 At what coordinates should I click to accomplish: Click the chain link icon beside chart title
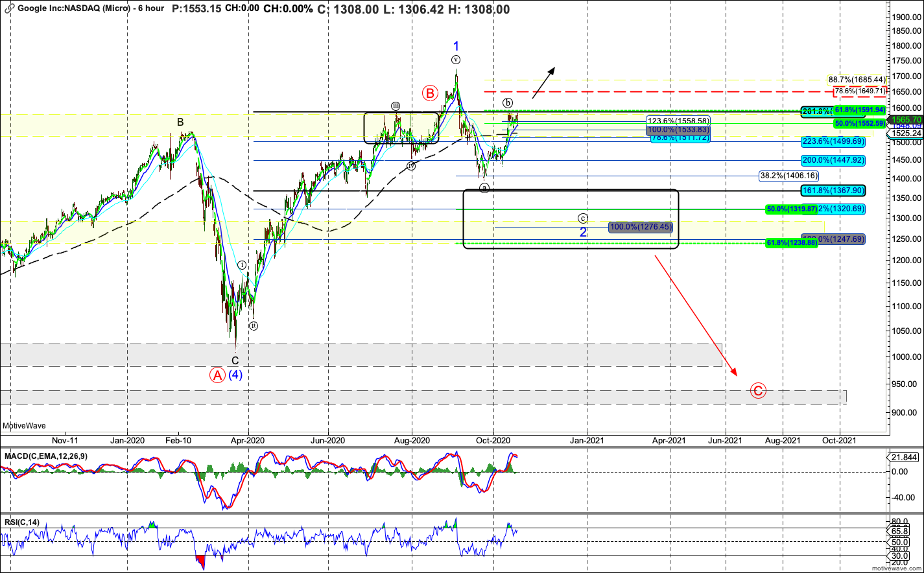tap(9, 9)
